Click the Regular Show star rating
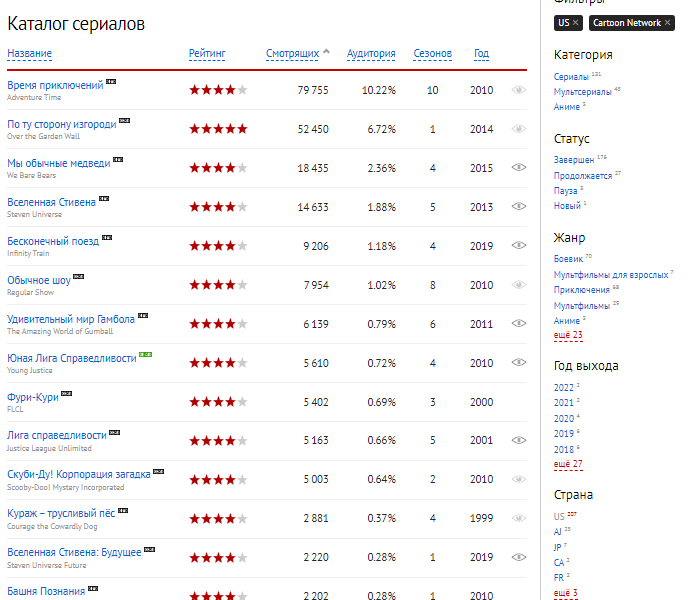 [218, 285]
